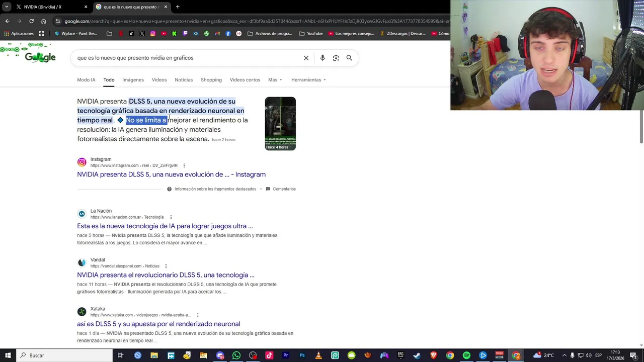Show hidden system tray icons chevron
The width and height of the screenshot is (644, 362).
tap(564, 355)
